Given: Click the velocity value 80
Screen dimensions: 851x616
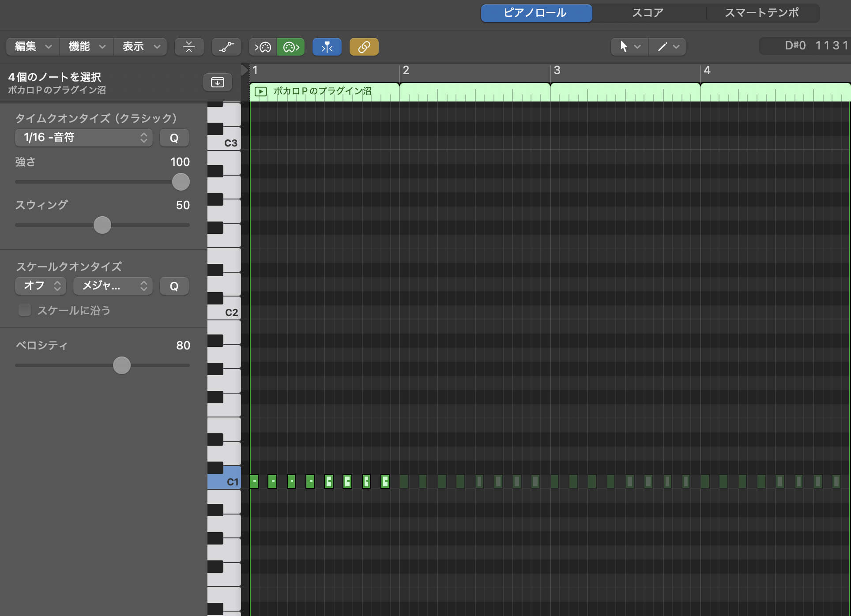Looking at the screenshot, I should [183, 346].
